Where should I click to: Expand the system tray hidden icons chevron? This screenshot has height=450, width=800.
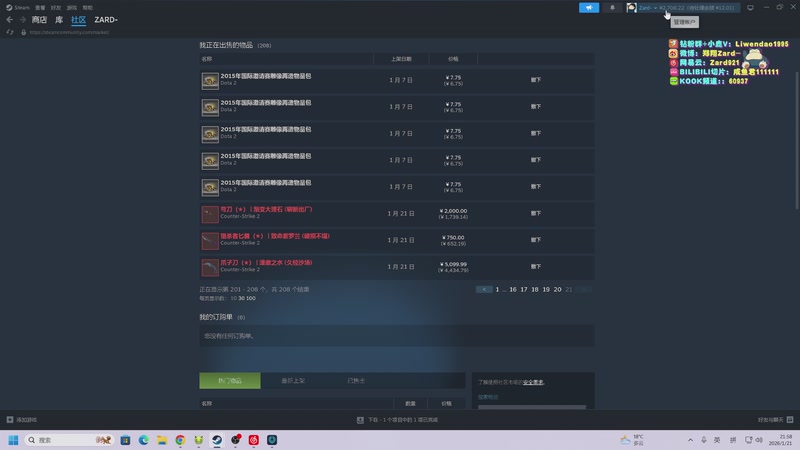pos(690,440)
